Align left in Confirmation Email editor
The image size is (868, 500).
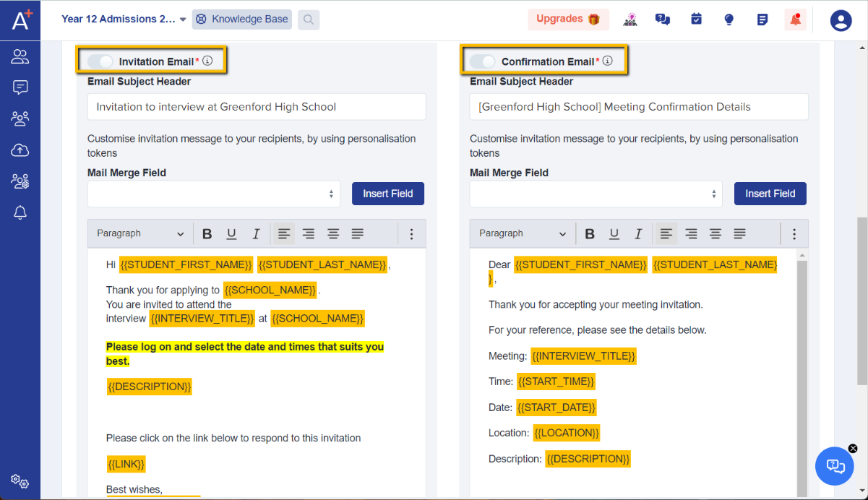[666, 234]
